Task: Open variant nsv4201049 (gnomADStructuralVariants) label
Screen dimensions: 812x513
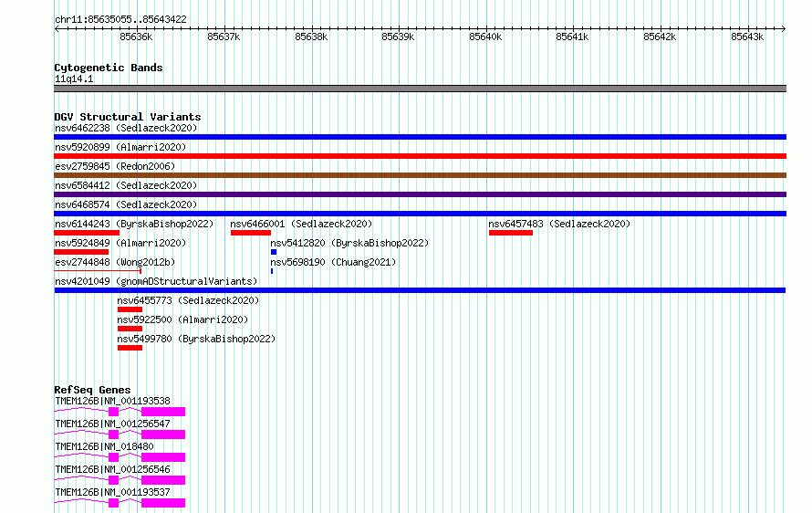Action: [156, 281]
